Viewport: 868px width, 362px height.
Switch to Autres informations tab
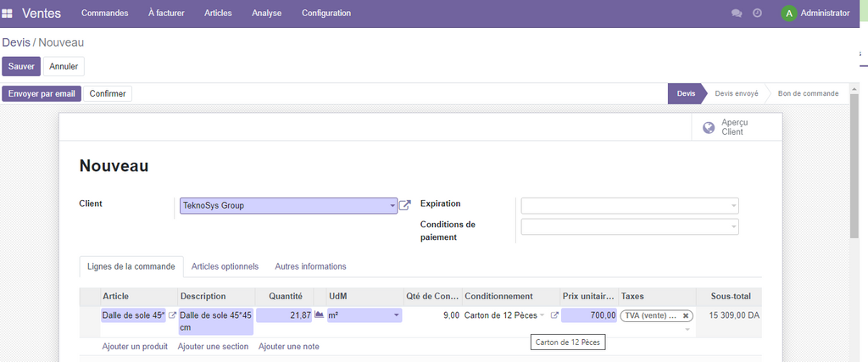click(x=310, y=266)
